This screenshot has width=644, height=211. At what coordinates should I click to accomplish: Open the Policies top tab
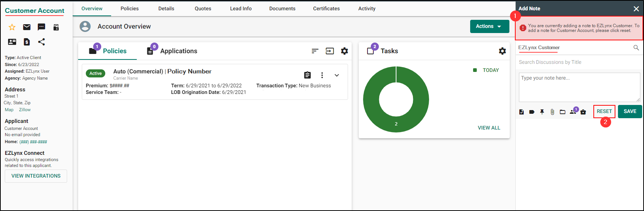pyautogui.click(x=129, y=8)
